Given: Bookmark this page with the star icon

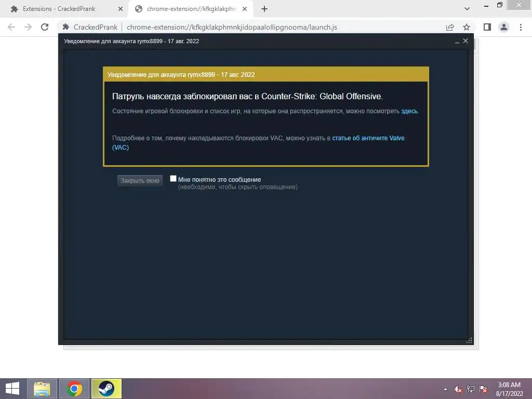Looking at the screenshot, I should [467, 27].
